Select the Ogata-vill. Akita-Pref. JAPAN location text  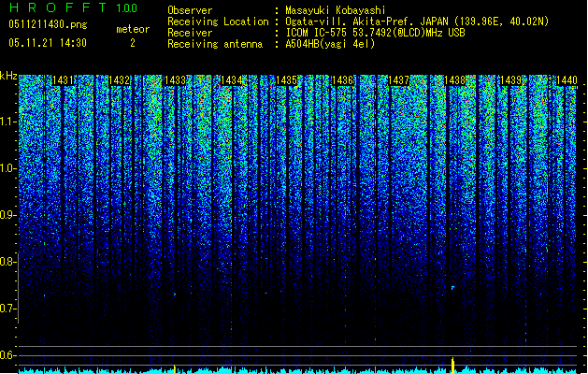pyautogui.click(x=417, y=22)
